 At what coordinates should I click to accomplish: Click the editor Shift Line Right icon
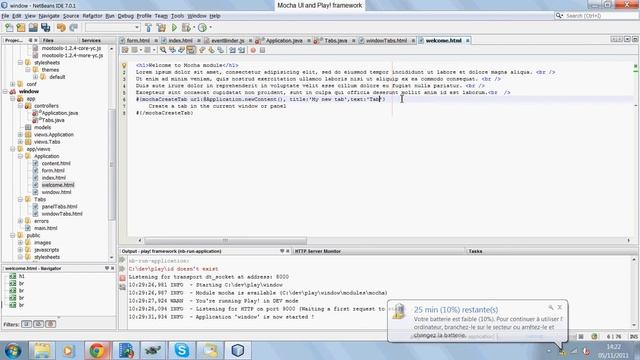pyautogui.click(x=242, y=50)
